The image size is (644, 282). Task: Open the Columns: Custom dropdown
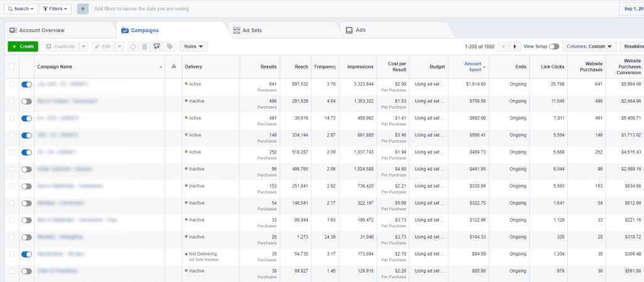(589, 46)
